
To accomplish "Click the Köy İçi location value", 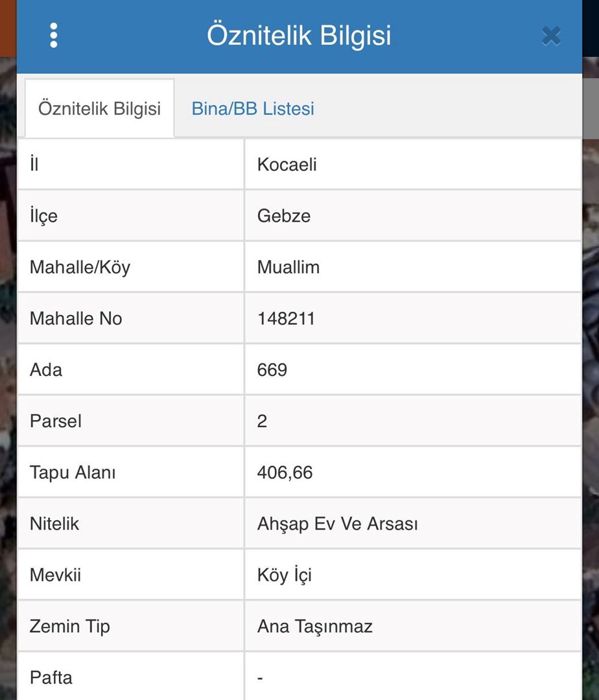I will tap(285, 575).
